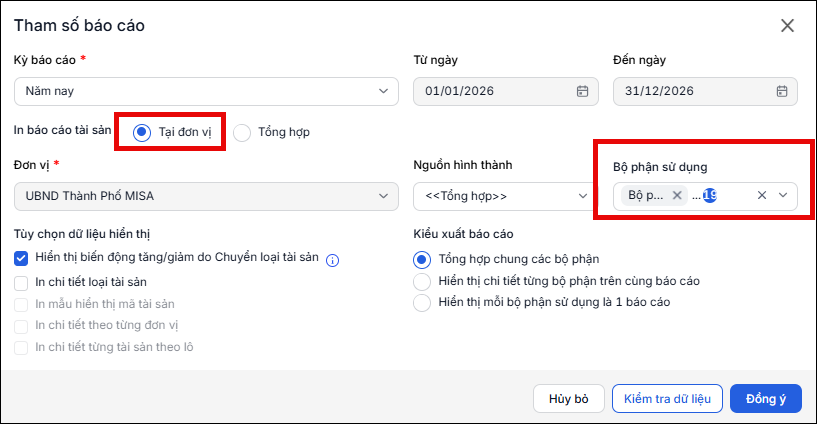This screenshot has width=817, height=424.
Task: Click the Hủy bỏ button
Action: pyautogui.click(x=568, y=399)
